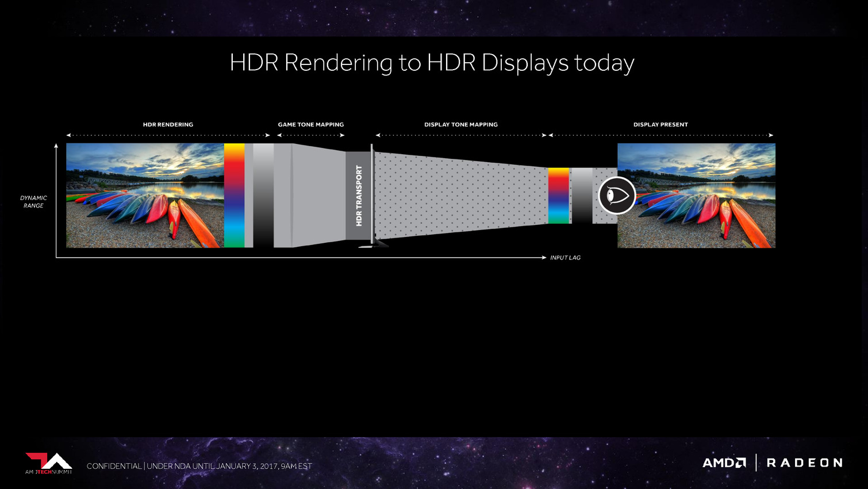Select the left kayak photo
Viewport: 868px width, 489px height.
[145, 196]
